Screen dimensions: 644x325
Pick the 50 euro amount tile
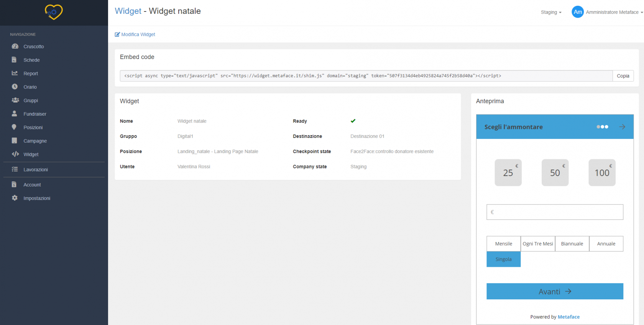(x=555, y=173)
